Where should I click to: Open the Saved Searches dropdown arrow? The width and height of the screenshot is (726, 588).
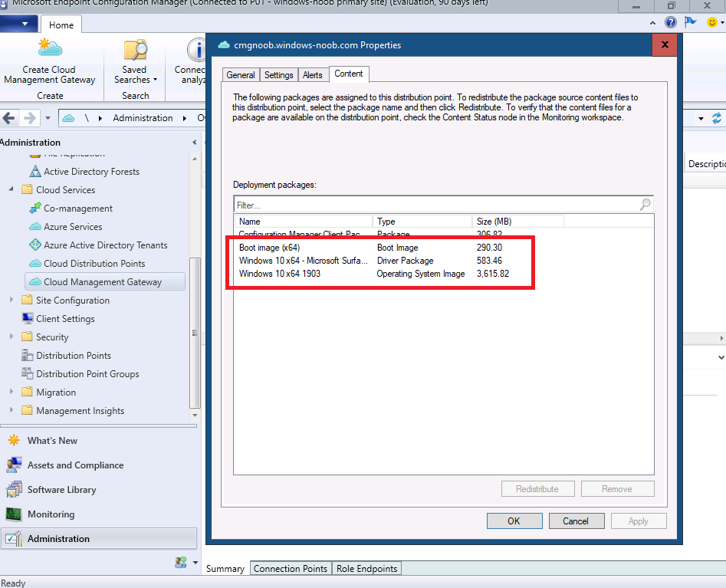pos(155,80)
